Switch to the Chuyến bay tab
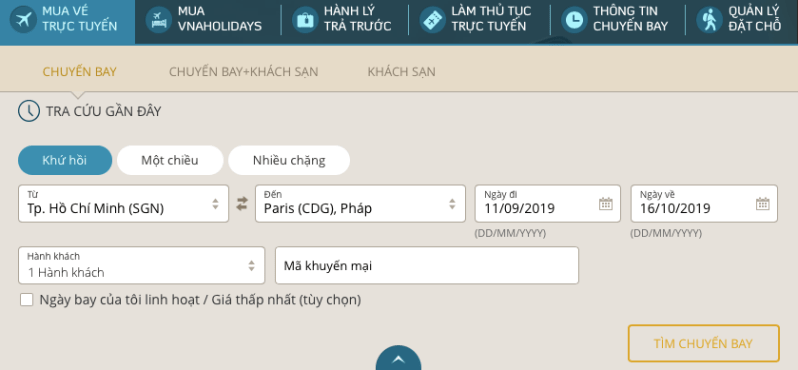The width and height of the screenshot is (798, 370). [79, 72]
